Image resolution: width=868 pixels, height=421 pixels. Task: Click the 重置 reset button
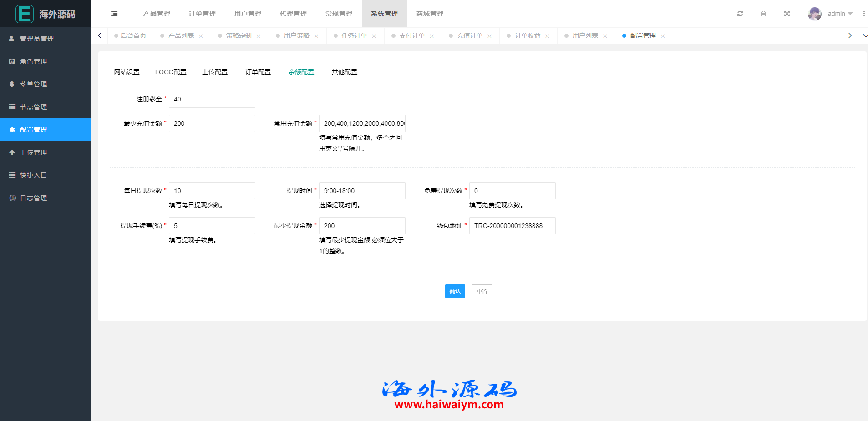tap(482, 291)
